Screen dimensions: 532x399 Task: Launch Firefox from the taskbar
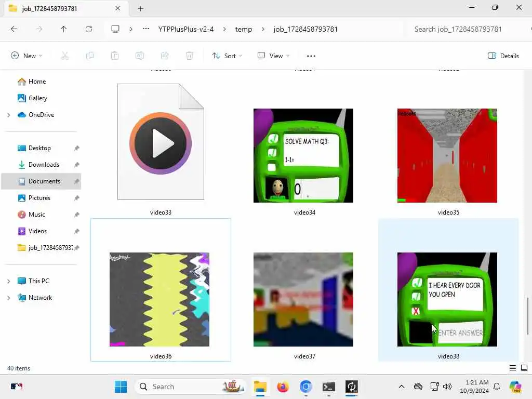[x=283, y=387]
